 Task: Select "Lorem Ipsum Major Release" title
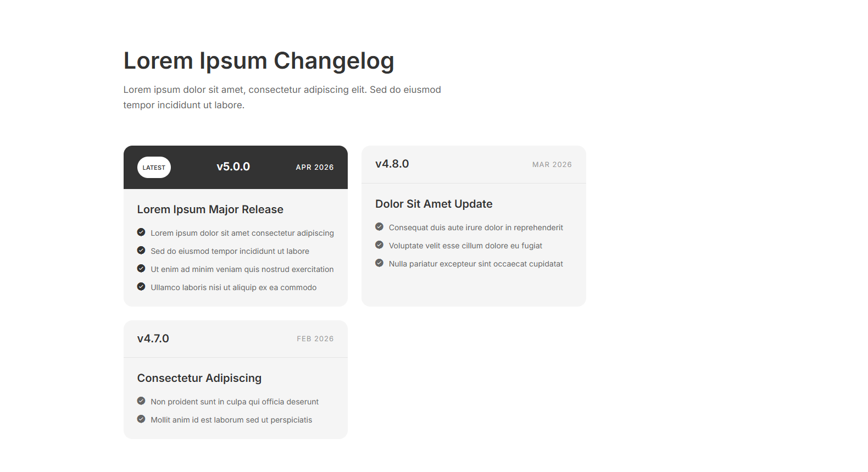[x=210, y=209]
